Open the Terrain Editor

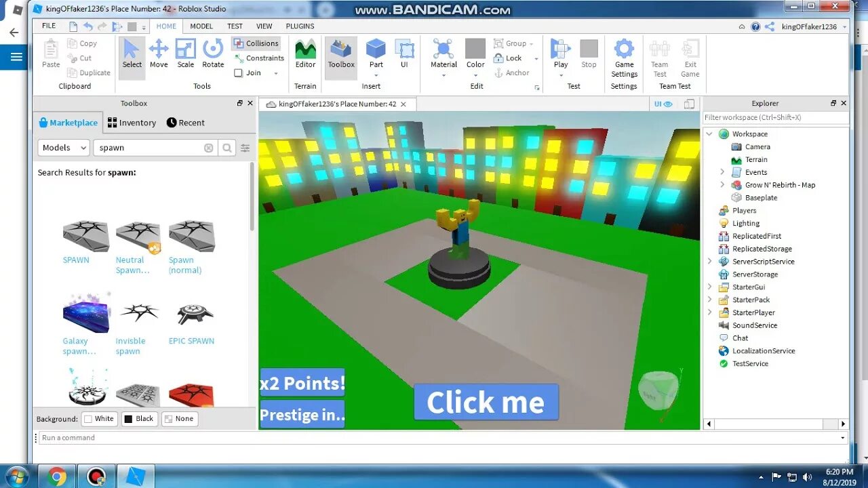pyautogui.click(x=305, y=54)
